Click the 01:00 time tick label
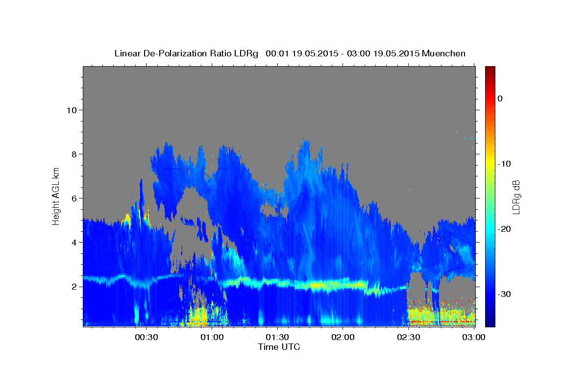 (212, 338)
